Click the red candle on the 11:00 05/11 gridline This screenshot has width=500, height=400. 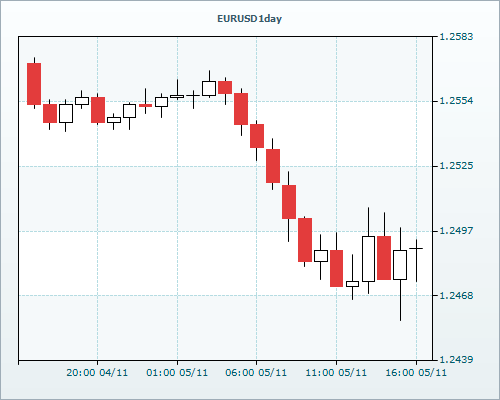coord(336,268)
